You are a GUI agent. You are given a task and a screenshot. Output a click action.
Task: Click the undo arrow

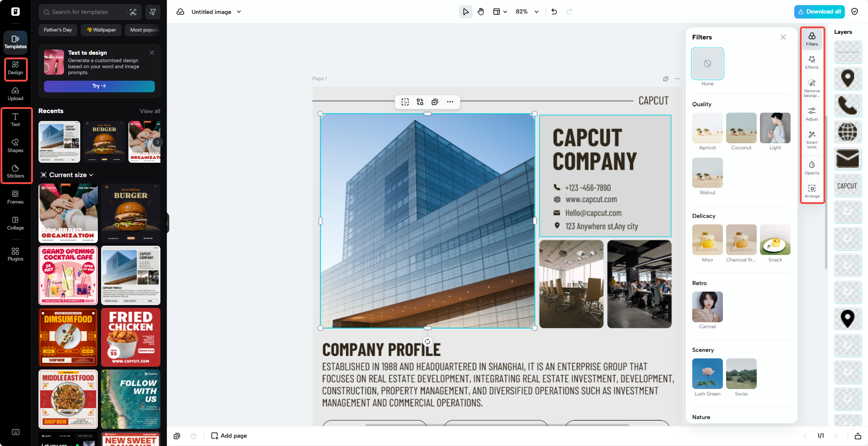point(554,12)
